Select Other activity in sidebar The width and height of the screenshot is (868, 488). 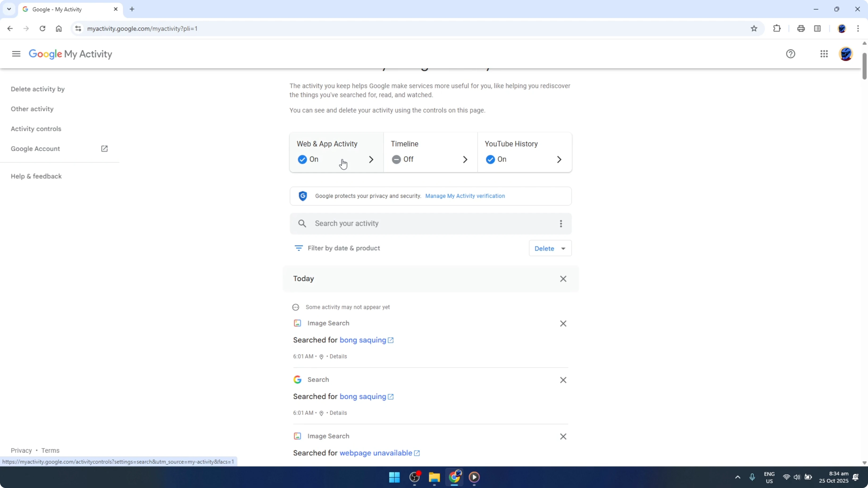(x=32, y=109)
